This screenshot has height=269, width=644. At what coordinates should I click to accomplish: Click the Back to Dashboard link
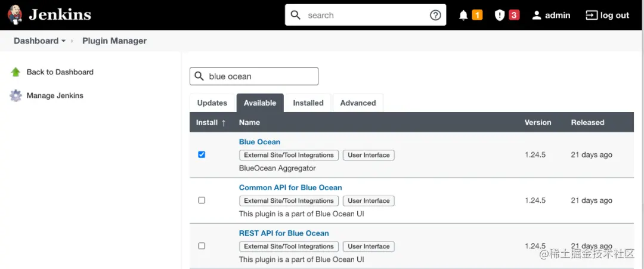[60, 72]
